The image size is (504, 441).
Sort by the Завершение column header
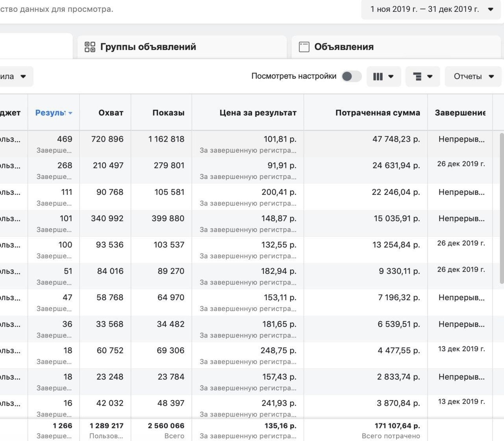pyautogui.click(x=460, y=113)
